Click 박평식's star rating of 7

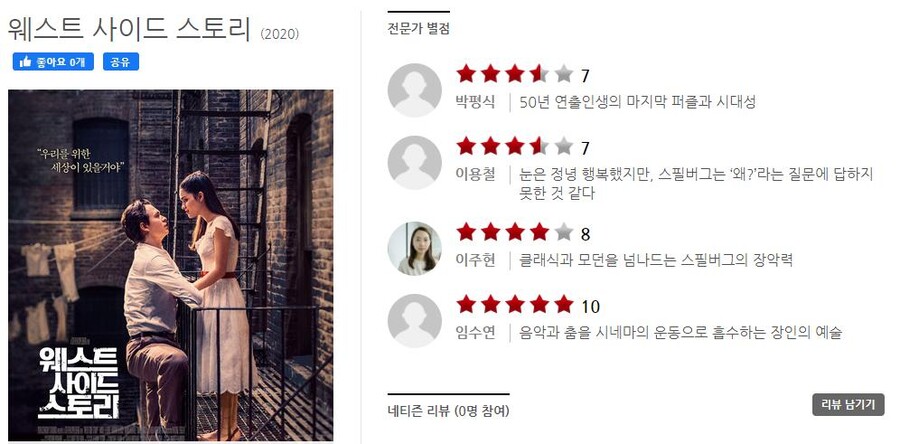pyautogui.click(x=523, y=75)
